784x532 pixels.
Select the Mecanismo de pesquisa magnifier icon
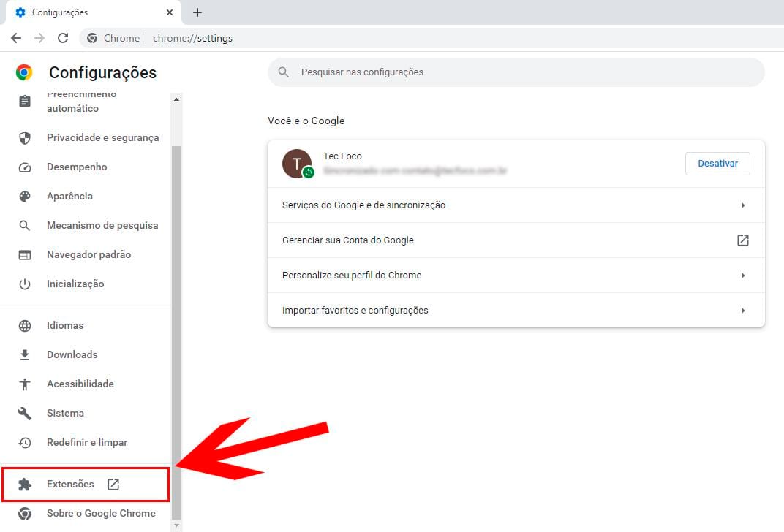(x=25, y=225)
